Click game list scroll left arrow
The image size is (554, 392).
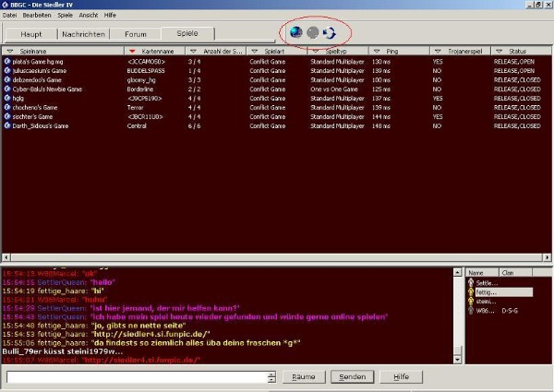pyautogui.click(x=6, y=257)
